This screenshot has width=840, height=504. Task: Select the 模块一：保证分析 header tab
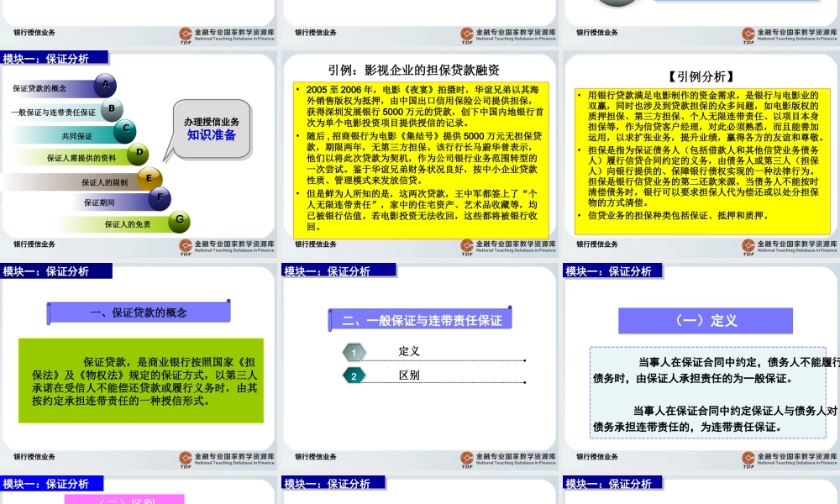55,59
